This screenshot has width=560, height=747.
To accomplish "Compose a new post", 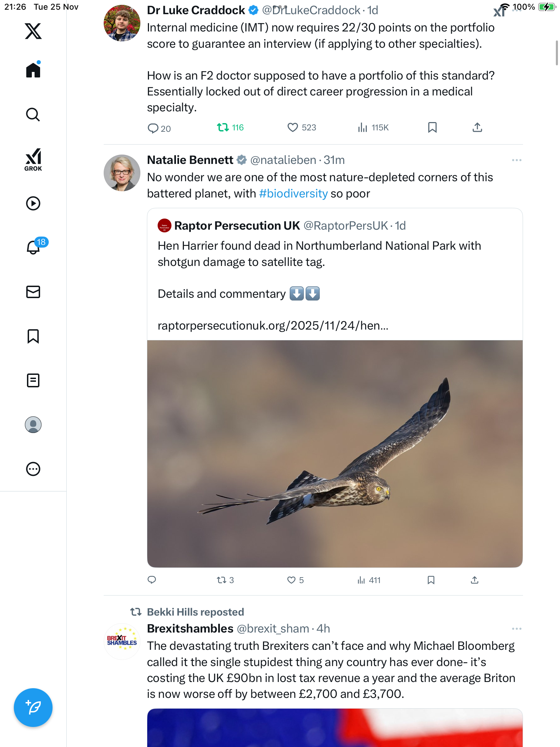I will (33, 708).
